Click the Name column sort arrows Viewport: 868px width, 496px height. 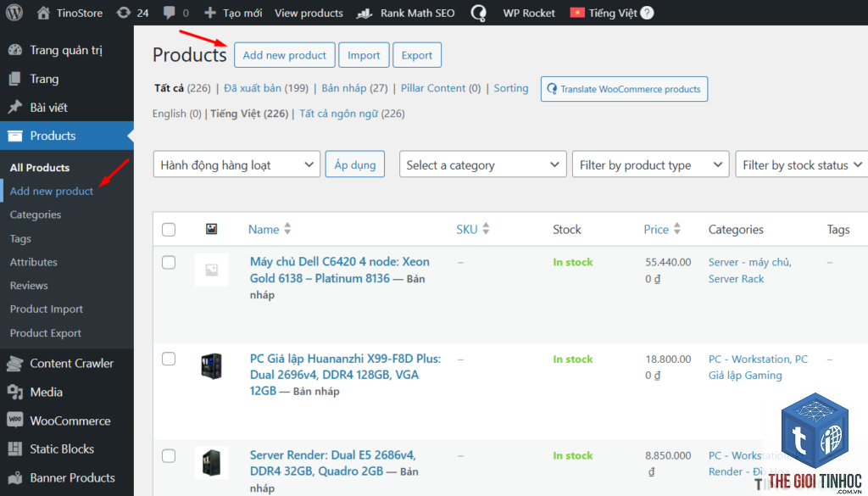tap(287, 229)
